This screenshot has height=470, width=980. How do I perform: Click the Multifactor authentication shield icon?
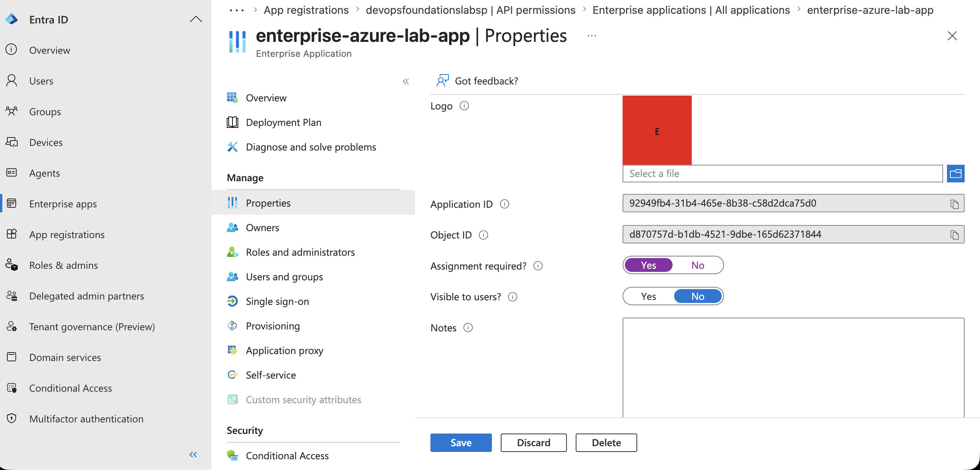(12, 419)
